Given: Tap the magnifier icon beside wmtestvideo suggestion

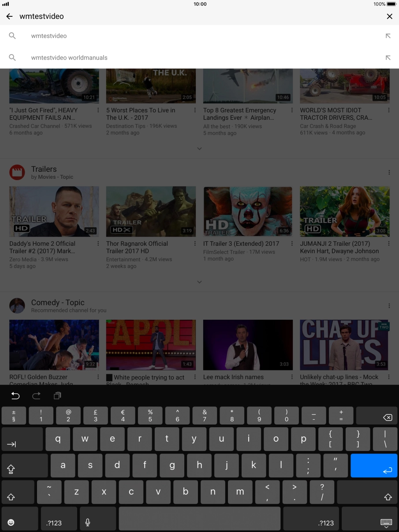Looking at the screenshot, I should (x=12, y=36).
